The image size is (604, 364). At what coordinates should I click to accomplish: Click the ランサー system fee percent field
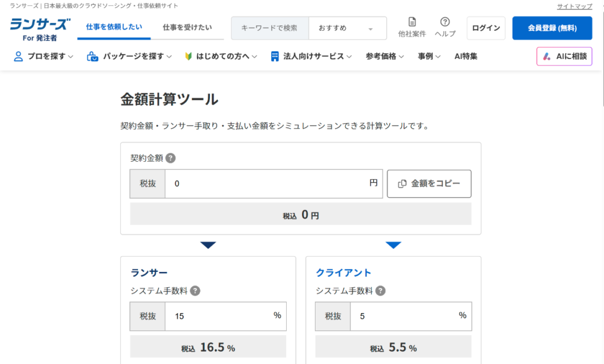click(226, 316)
